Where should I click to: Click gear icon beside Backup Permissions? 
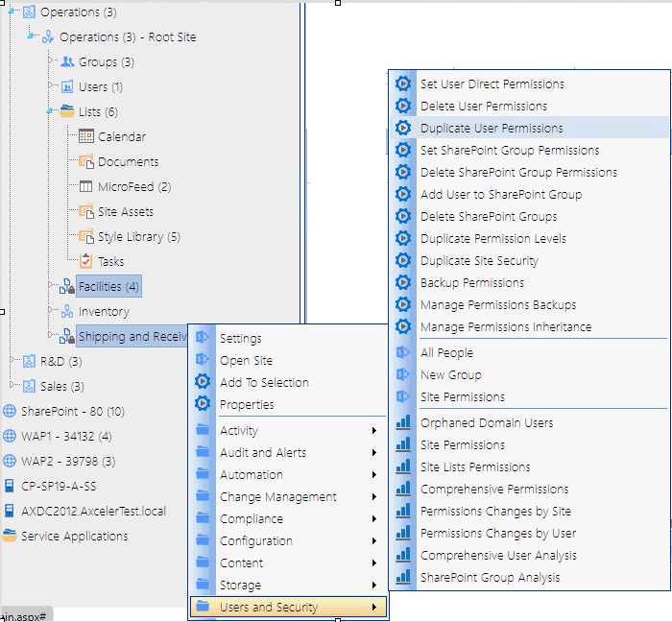pos(403,282)
